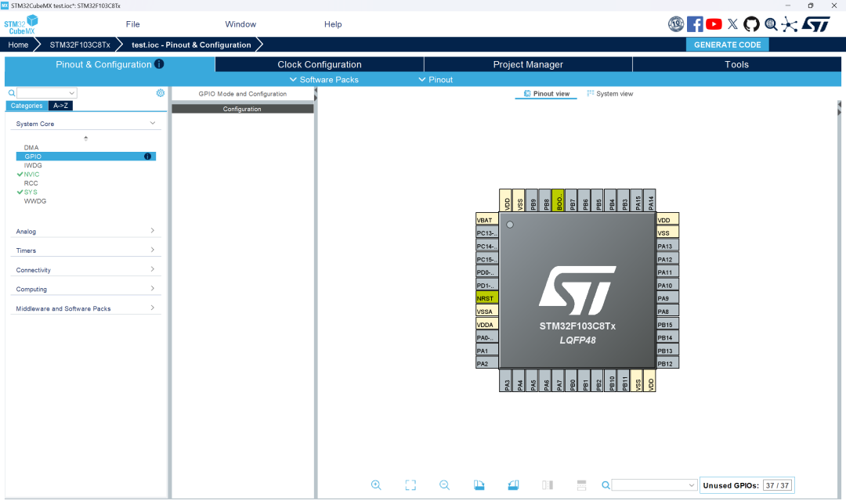Screen dimensions: 846x504
Task: Click the info icon next to GPIO
Action: click(147, 157)
